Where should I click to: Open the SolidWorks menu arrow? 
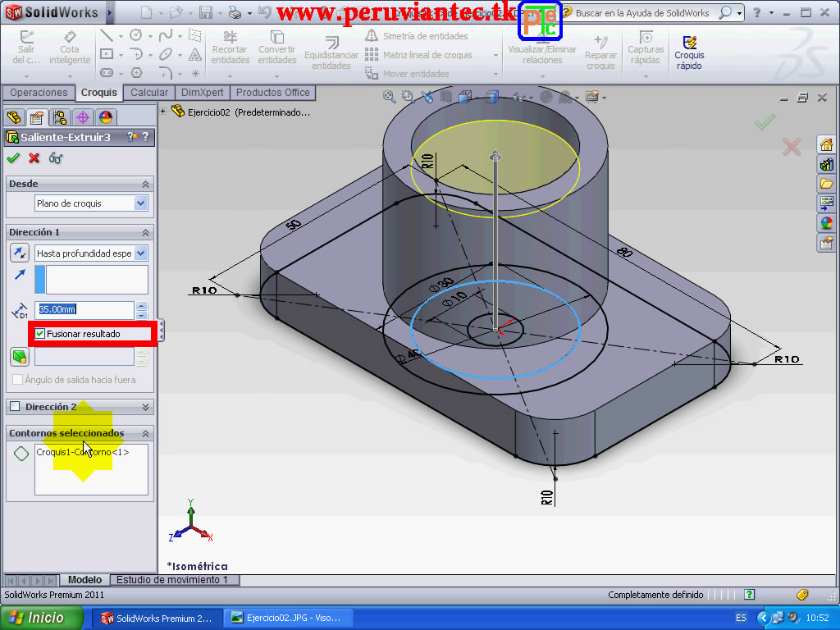[x=110, y=12]
